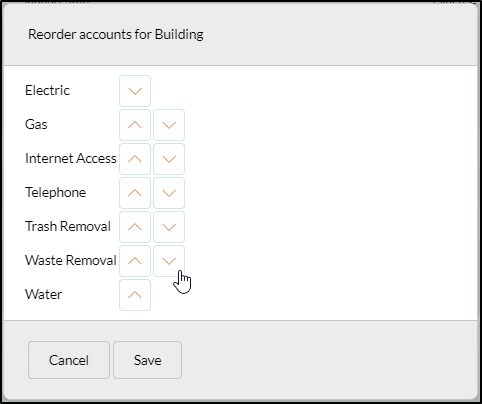Click the Internet Access label

[71, 158]
